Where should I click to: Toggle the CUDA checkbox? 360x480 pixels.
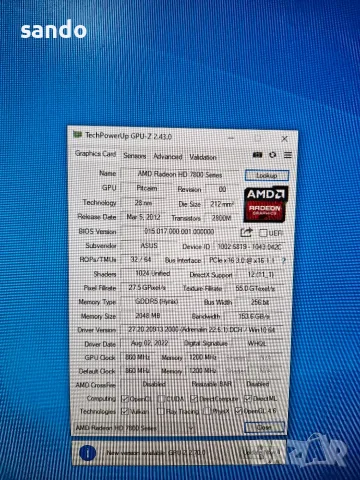click(x=161, y=399)
